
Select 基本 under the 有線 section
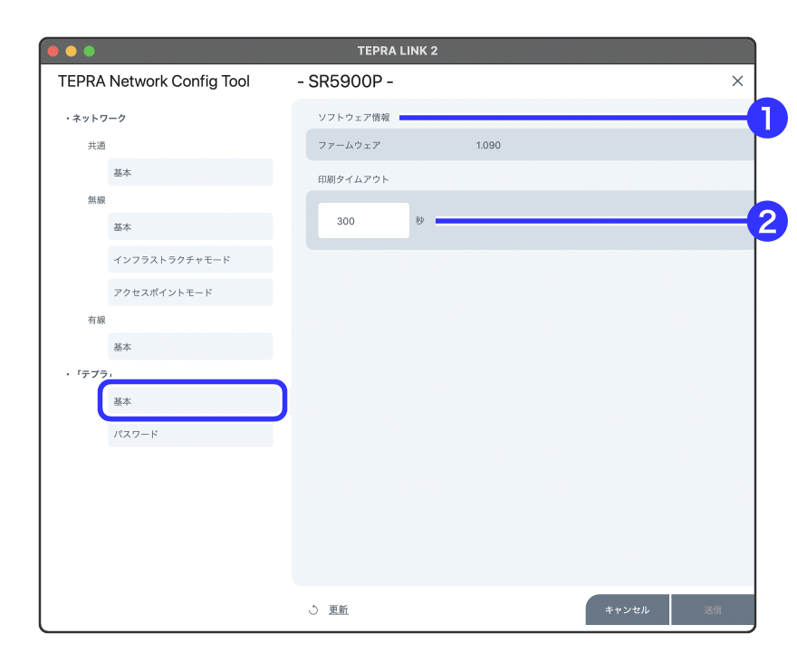tap(190, 347)
